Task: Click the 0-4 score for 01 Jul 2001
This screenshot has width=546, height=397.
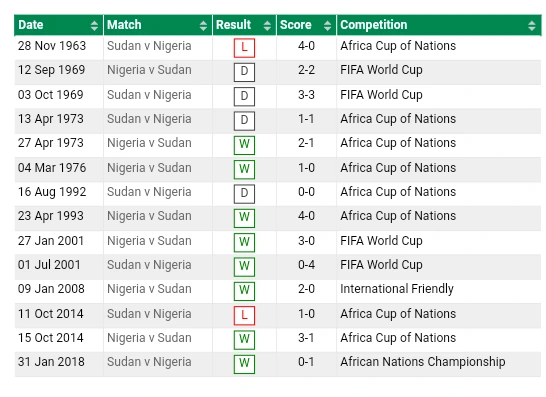Action: [306, 265]
